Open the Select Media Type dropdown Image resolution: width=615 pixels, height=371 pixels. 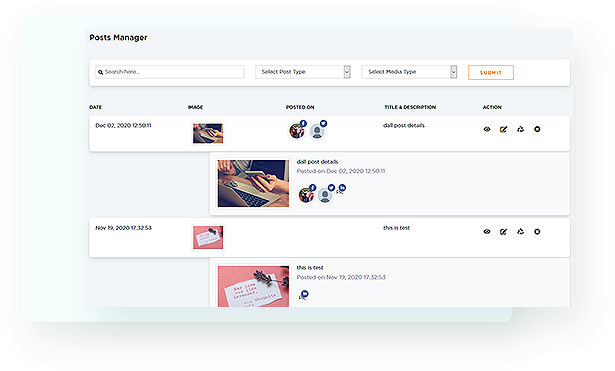(x=409, y=72)
